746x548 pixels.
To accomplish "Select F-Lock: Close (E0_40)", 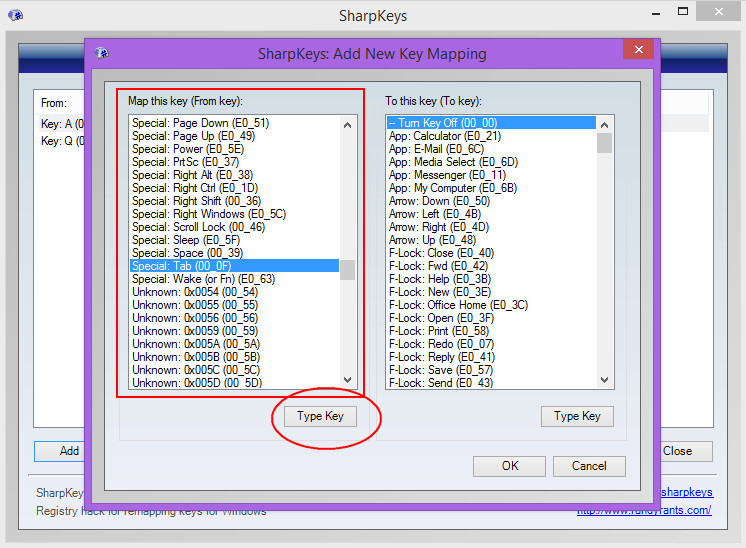I will (x=491, y=253).
